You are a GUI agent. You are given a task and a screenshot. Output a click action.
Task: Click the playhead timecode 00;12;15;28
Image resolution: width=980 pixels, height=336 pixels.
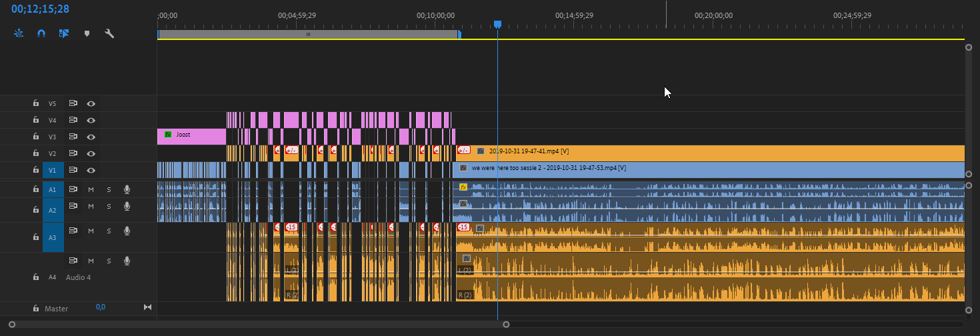[40, 9]
